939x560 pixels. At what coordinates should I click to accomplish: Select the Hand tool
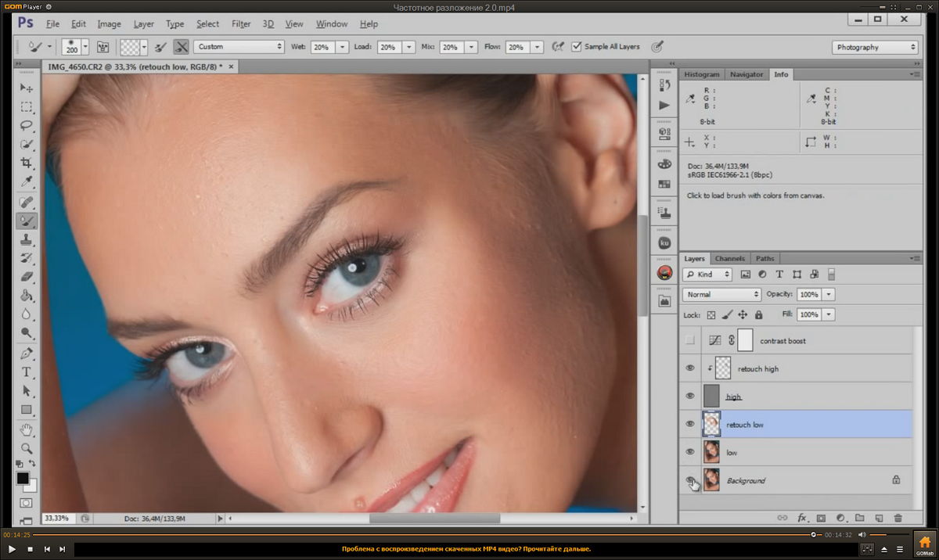(27, 429)
